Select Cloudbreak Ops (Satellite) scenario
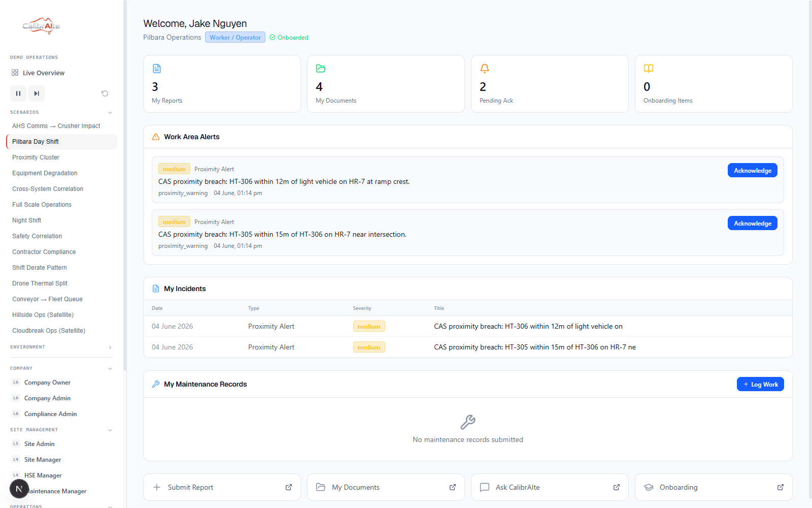This screenshot has height=508, width=812. click(61, 331)
